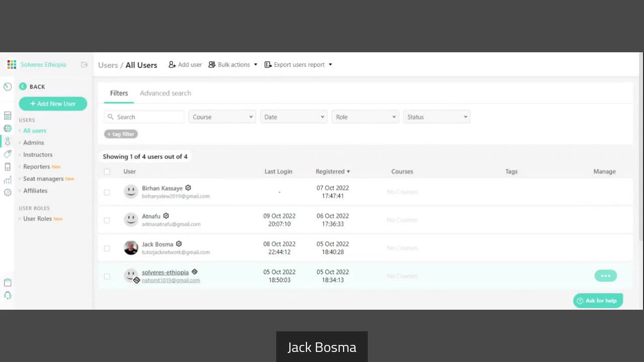Open Affiliates in the sidebar
Image resolution: width=644 pixels, height=362 pixels.
point(35,191)
